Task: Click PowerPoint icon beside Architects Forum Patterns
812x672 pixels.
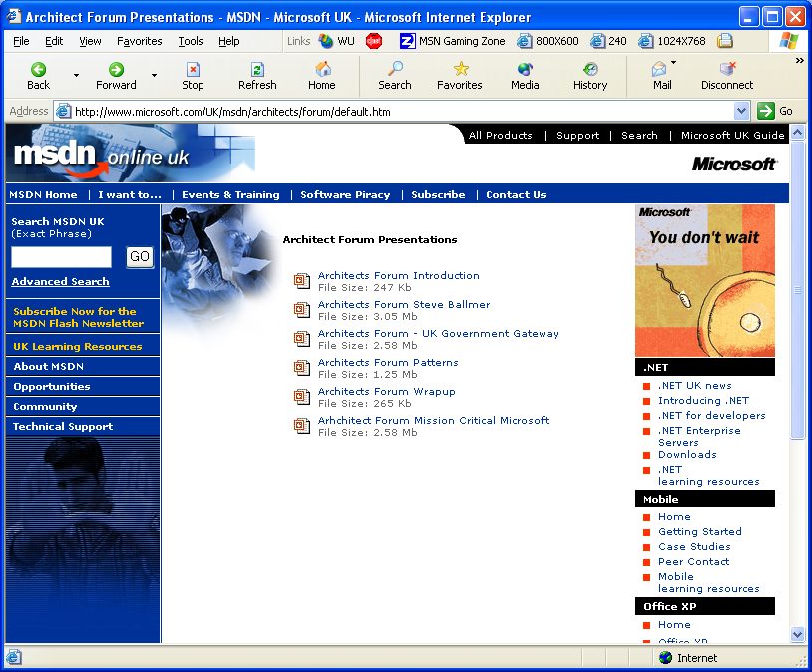Action: coord(302,368)
